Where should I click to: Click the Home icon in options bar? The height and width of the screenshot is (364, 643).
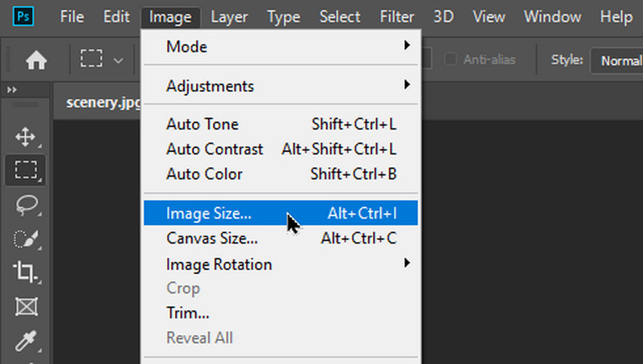(37, 60)
